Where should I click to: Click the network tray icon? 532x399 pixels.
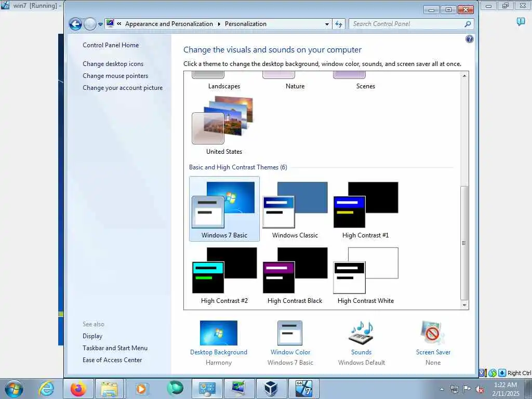454,389
